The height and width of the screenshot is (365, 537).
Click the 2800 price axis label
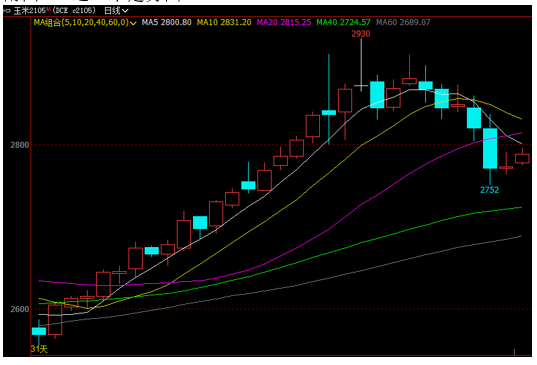pos(20,145)
